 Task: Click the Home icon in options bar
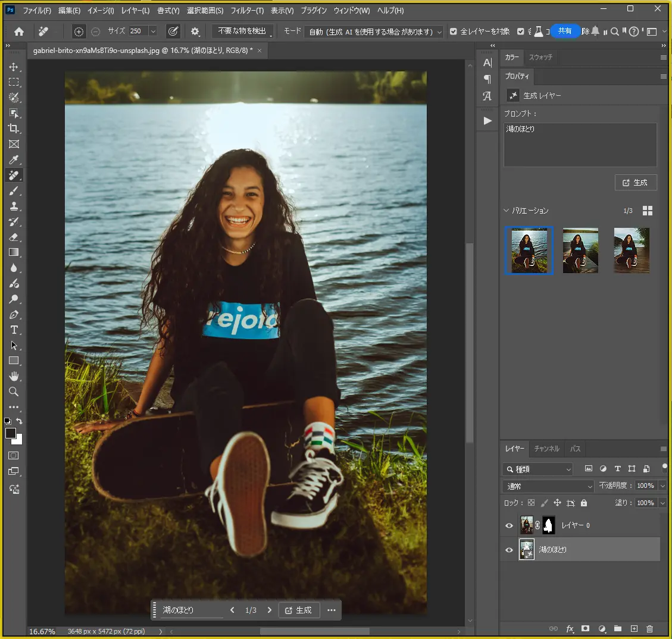pos(19,32)
